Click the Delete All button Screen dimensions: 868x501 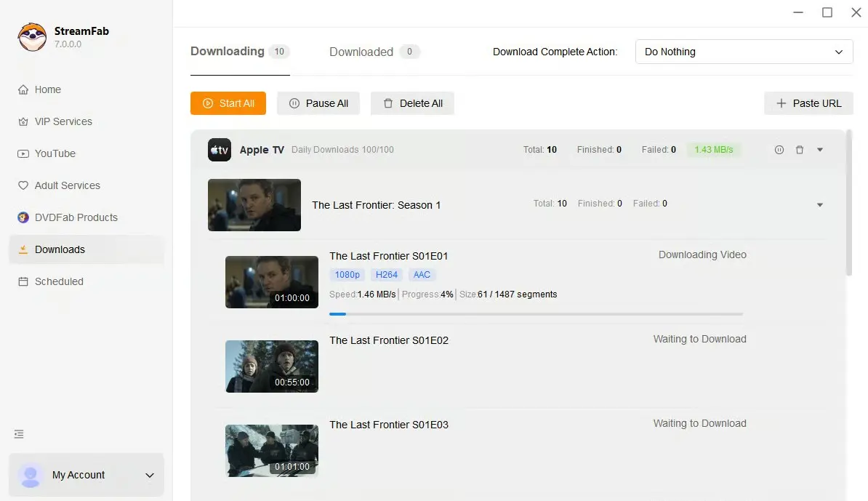412,103
